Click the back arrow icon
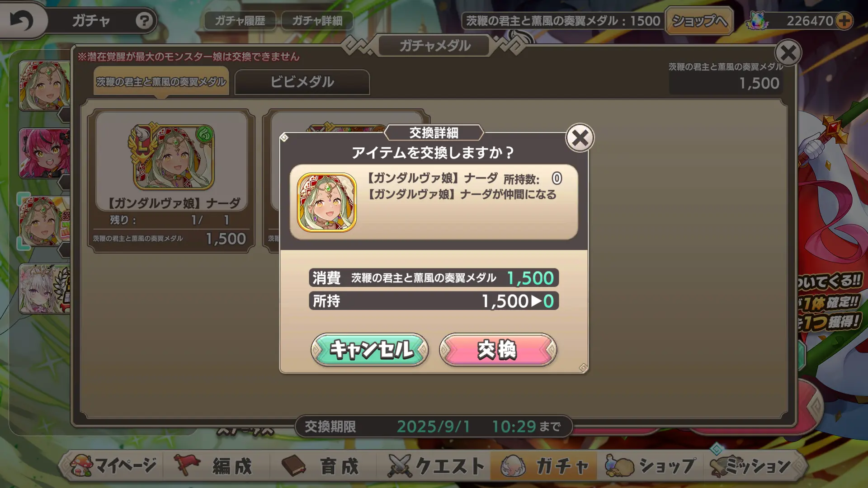This screenshot has width=868, height=488. (22, 20)
